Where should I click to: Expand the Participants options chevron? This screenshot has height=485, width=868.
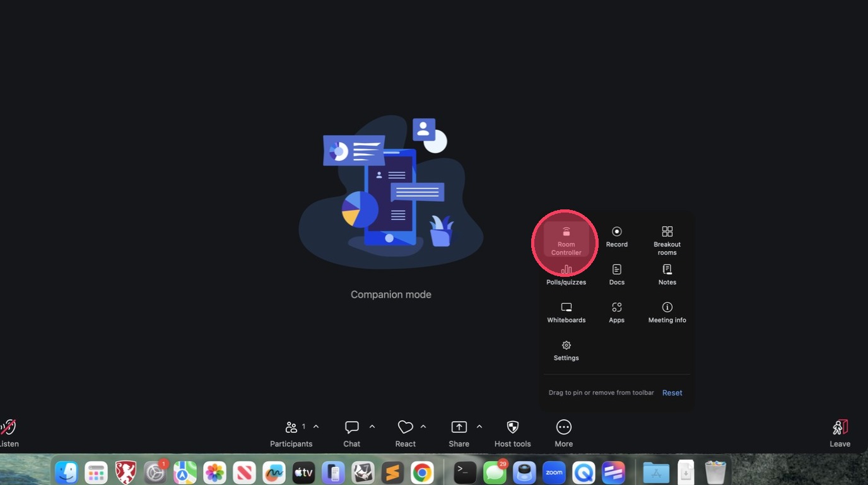click(x=316, y=427)
